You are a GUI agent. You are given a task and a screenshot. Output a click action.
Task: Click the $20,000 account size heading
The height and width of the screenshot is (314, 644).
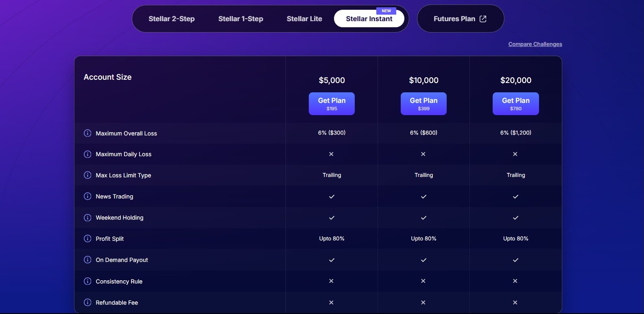click(x=515, y=80)
